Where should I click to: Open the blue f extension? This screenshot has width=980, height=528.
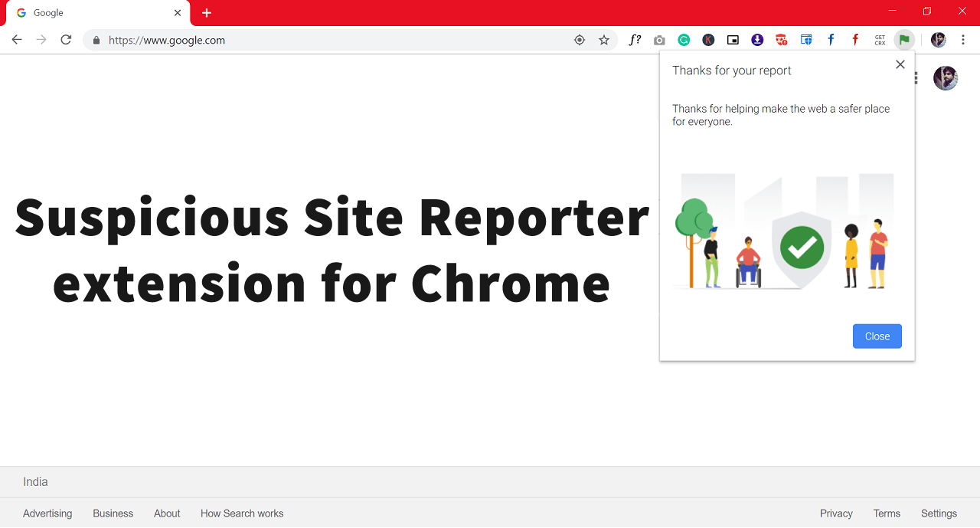pyautogui.click(x=831, y=40)
